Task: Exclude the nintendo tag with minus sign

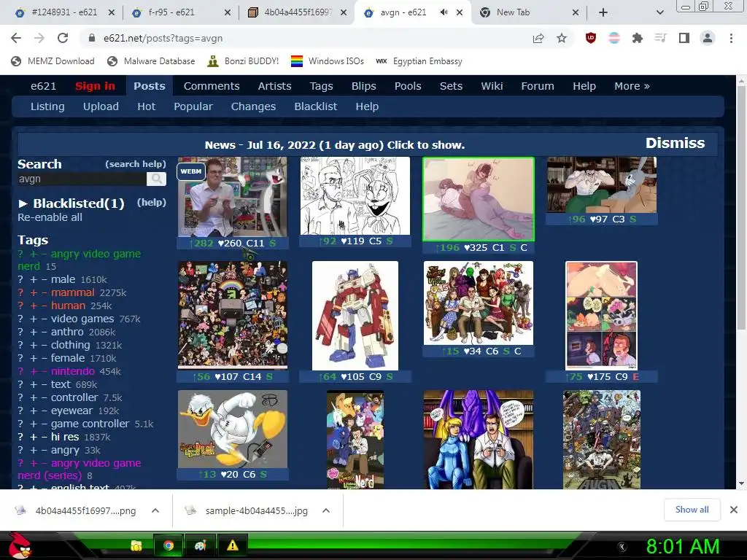Action: (x=44, y=371)
